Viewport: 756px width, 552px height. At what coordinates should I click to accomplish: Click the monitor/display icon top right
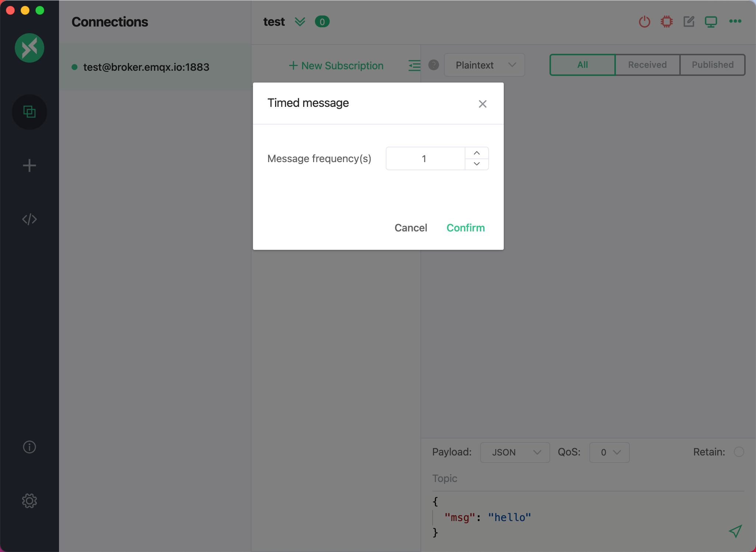click(711, 22)
